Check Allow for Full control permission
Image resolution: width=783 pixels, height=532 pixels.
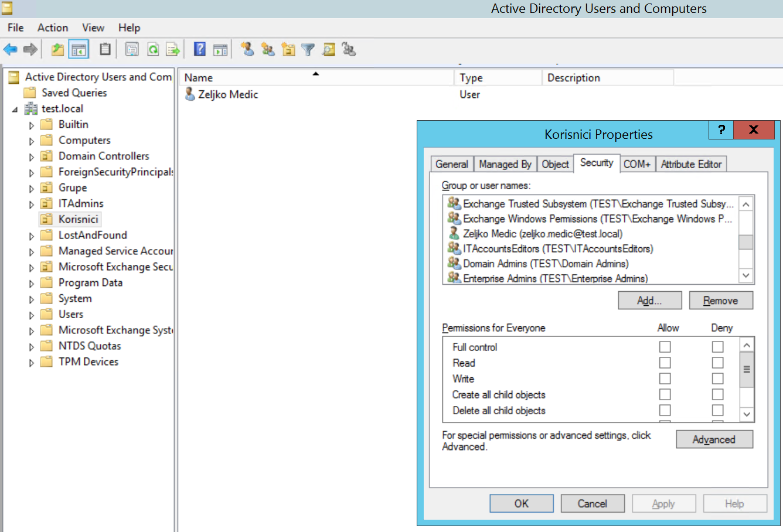click(665, 347)
